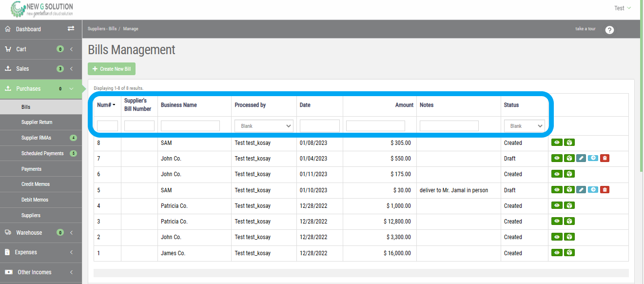
Task: Open the help question mark icon
Action: [x=609, y=30]
